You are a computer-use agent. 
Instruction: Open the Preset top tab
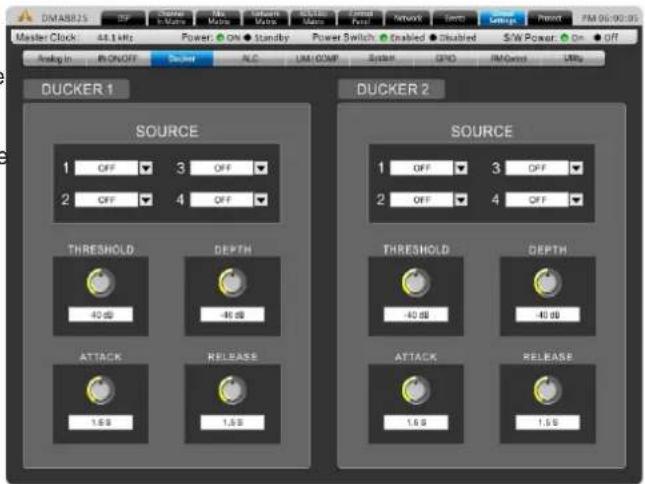pyautogui.click(x=550, y=19)
